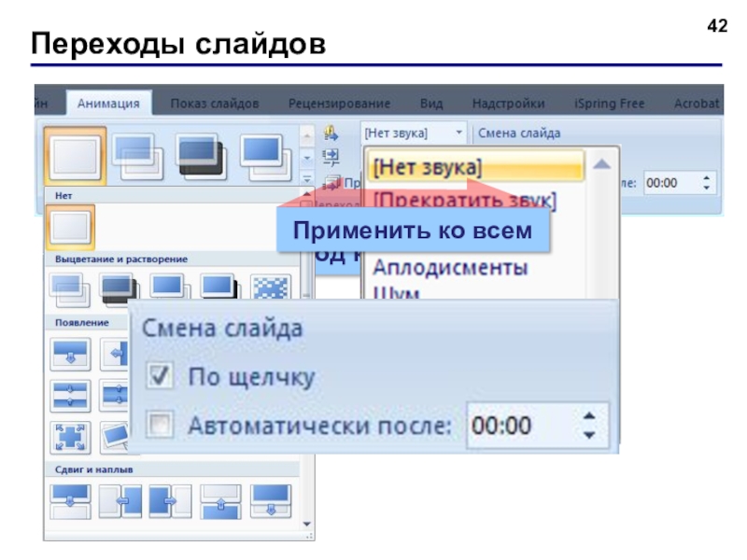747x560 pixels.
Task: Open the '[Нет звука]' sound dropdown
Action: pyautogui.click(x=414, y=133)
